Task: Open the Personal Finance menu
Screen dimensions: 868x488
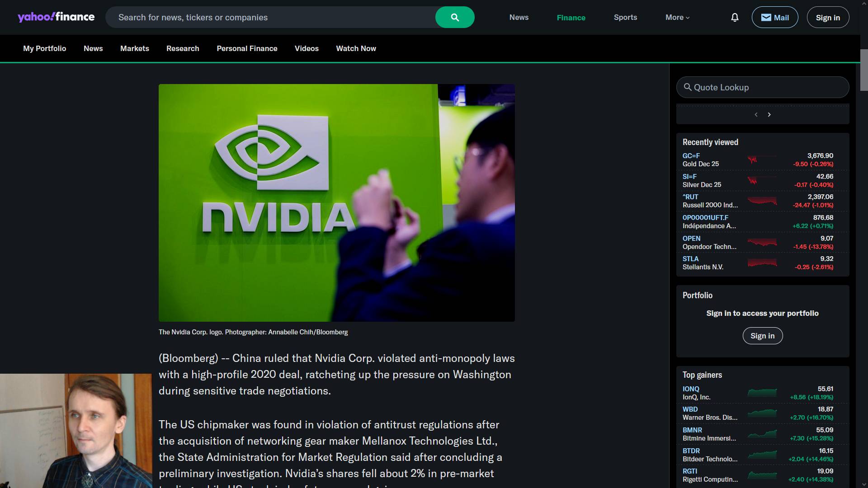Action: [x=247, y=48]
